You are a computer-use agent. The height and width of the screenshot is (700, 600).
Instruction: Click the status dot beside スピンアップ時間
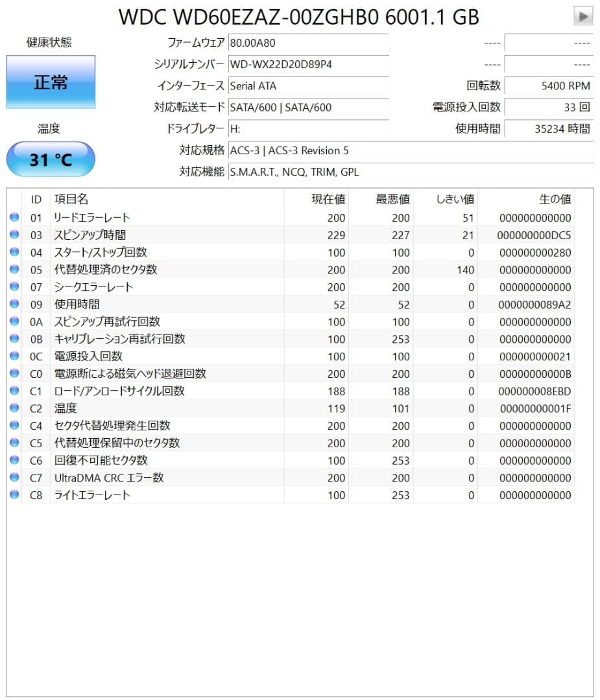[x=14, y=235]
